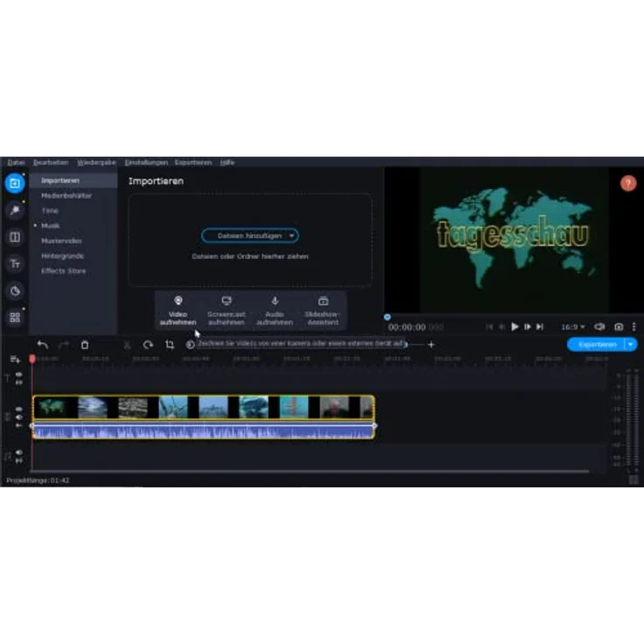Open the More tools grid icon
644x644 pixels.
pos(15,317)
